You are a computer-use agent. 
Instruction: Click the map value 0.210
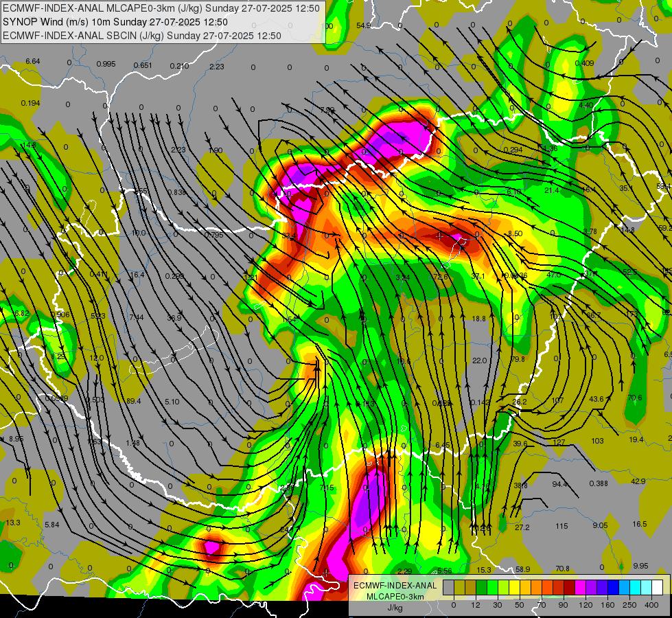coord(180,66)
